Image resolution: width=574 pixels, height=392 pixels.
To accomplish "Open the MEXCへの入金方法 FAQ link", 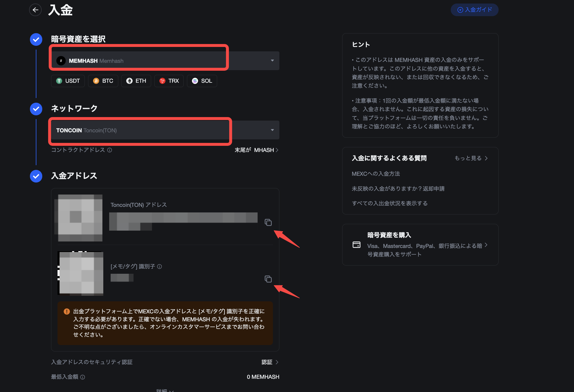I will pyautogui.click(x=376, y=174).
